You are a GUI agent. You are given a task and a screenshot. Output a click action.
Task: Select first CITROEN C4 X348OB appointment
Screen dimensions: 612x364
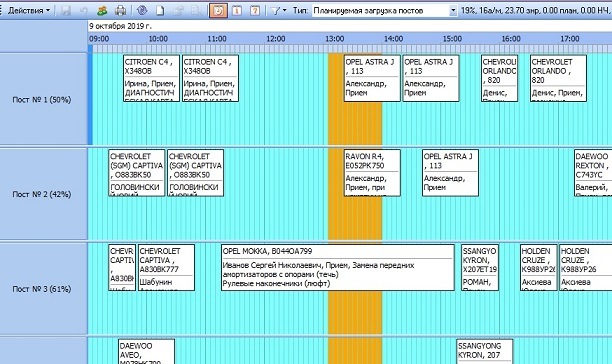point(151,78)
